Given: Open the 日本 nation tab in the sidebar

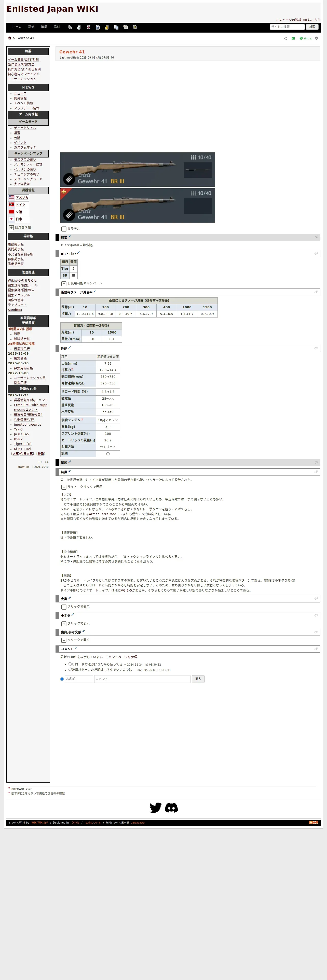Looking at the screenshot, I should 19,219.
